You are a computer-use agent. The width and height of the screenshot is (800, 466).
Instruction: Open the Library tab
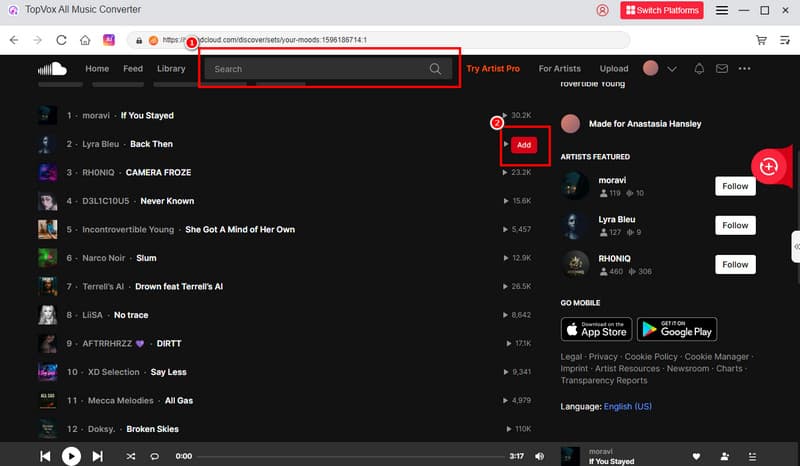coord(171,68)
